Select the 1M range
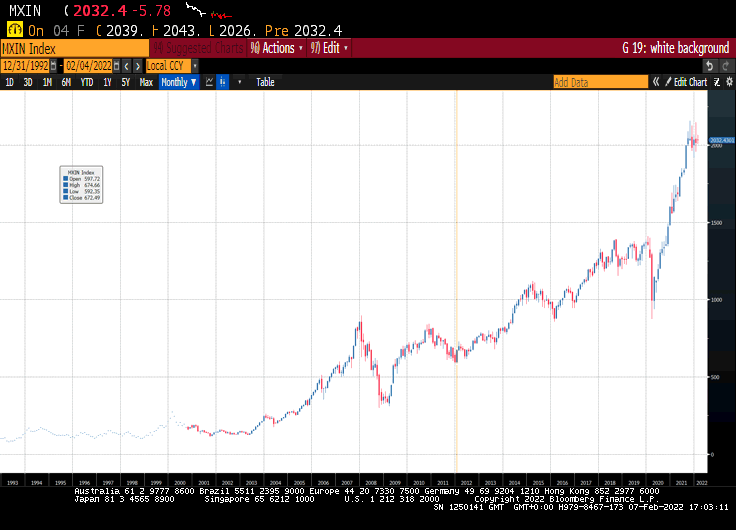 pyautogui.click(x=47, y=82)
